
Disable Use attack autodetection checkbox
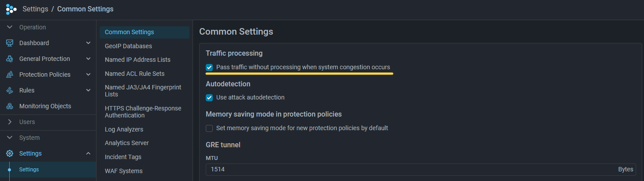pos(209,97)
